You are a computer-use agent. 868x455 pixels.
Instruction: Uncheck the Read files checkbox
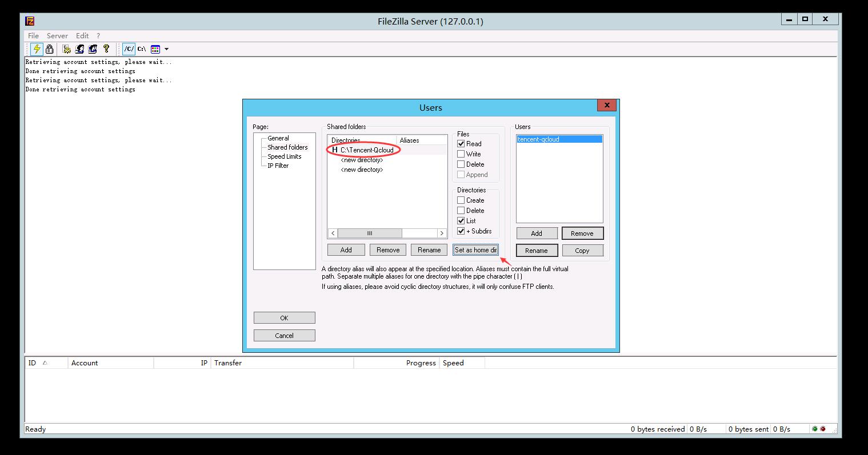[461, 144]
